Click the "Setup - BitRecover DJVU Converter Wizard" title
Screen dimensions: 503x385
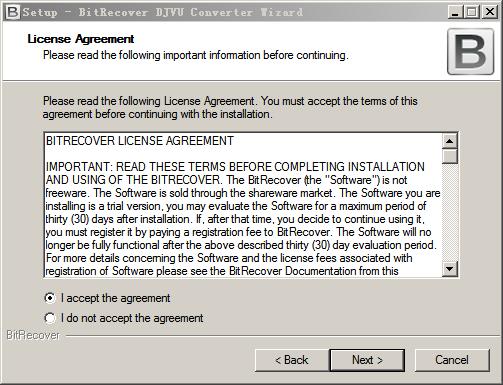click(163, 12)
